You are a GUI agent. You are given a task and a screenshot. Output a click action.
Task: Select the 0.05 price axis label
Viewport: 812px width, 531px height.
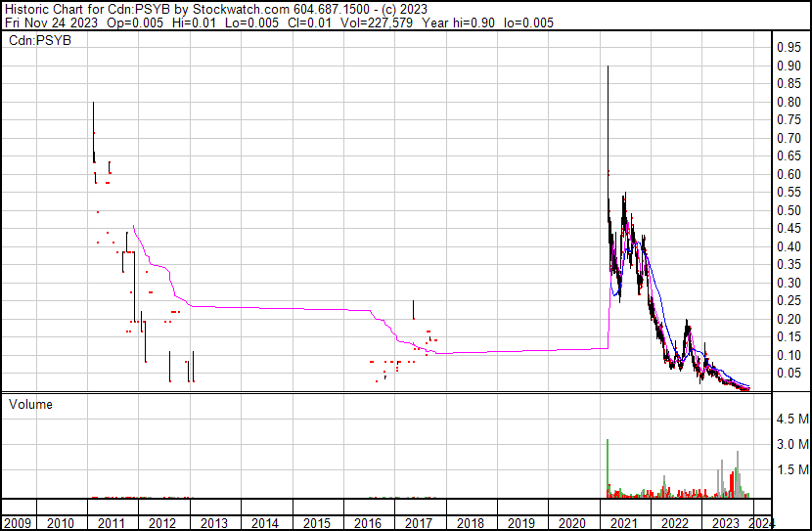coord(789,374)
